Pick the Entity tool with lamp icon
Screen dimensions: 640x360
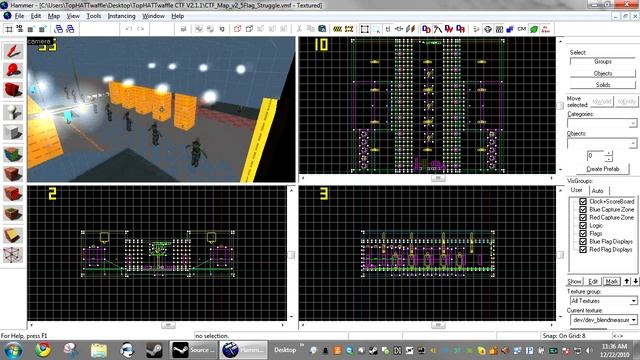click(x=13, y=112)
